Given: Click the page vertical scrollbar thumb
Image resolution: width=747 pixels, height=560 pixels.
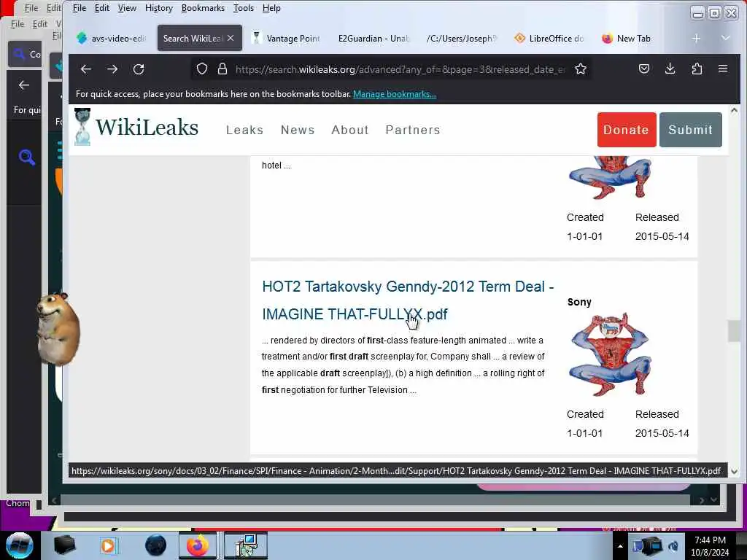Looking at the screenshot, I should pos(734,331).
